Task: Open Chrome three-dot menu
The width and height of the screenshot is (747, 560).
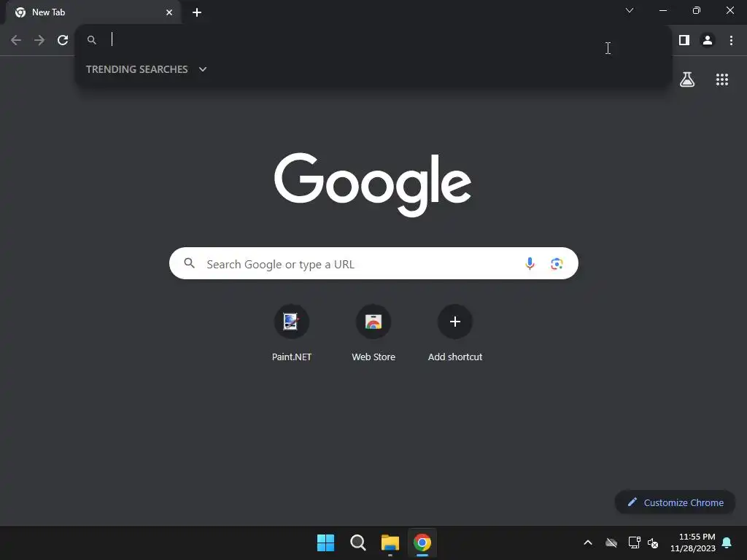Action: (731, 40)
